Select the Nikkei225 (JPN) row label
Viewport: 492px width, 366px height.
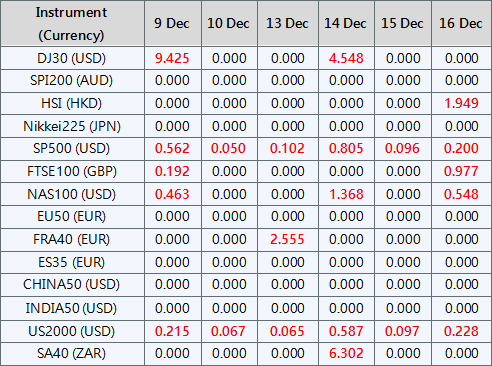tap(71, 126)
